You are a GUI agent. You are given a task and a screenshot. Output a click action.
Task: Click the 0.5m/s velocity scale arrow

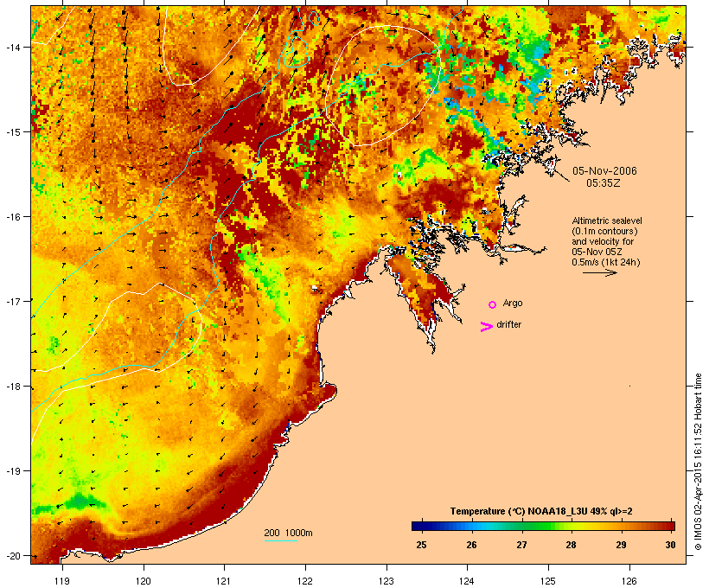point(599,272)
